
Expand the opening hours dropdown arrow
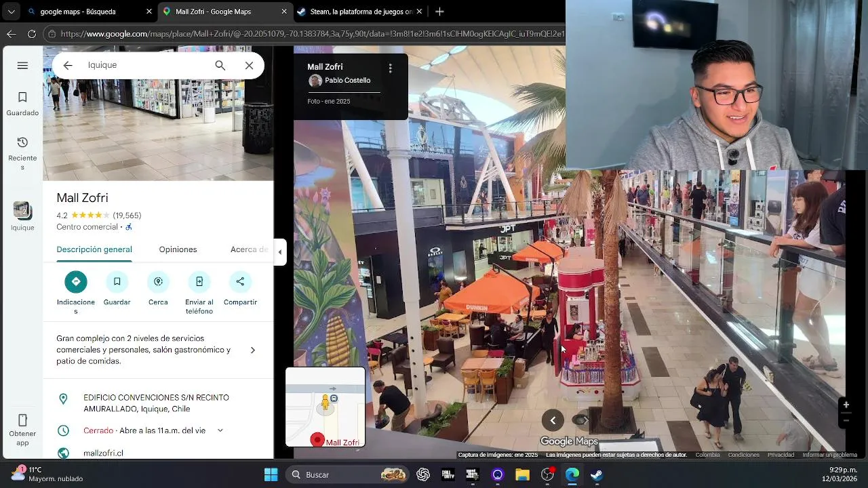(220, 430)
